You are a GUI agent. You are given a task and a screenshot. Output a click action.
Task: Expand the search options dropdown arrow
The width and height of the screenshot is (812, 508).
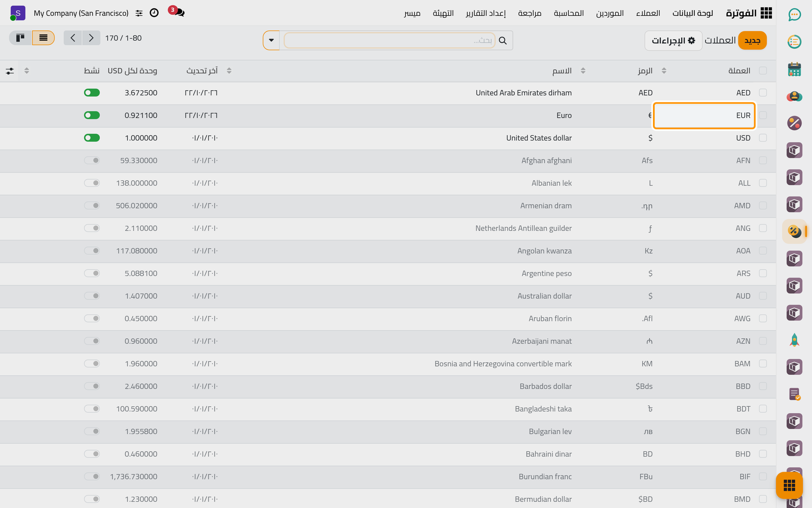pyautogui.click(x=272, y=40)
